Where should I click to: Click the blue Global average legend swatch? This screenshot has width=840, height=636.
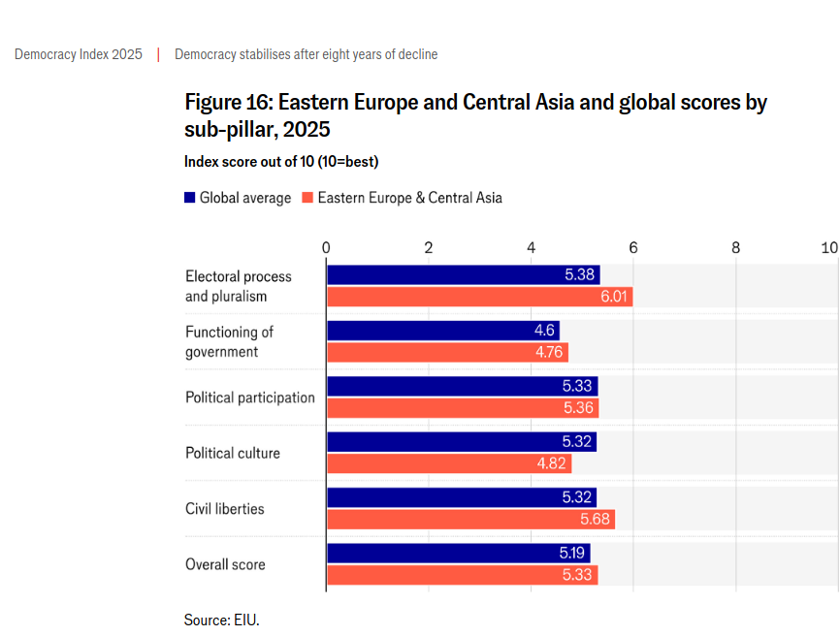tap(190, 198)
